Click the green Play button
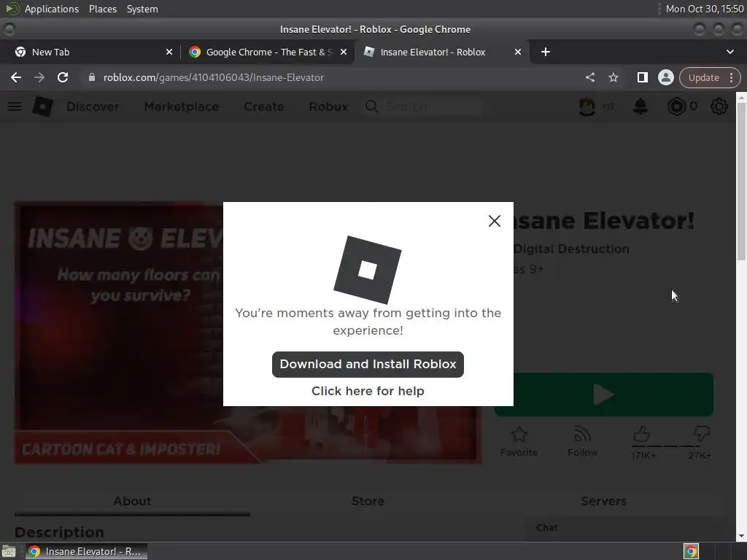 point(603,394)
